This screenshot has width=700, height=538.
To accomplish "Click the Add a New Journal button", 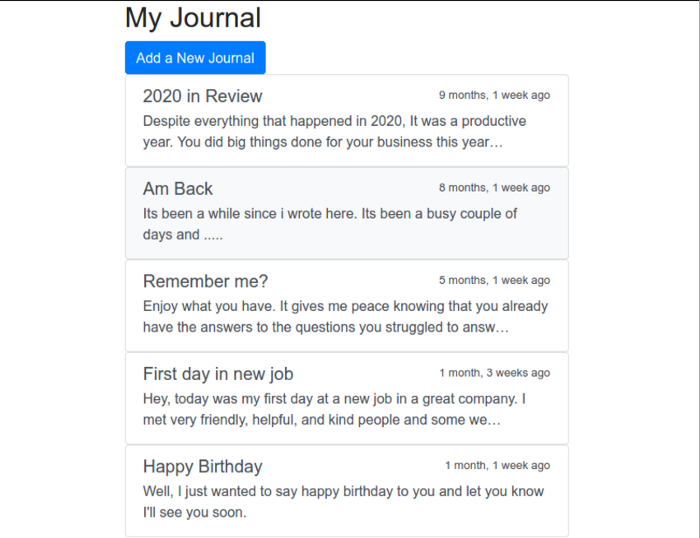I will point(195,58).
